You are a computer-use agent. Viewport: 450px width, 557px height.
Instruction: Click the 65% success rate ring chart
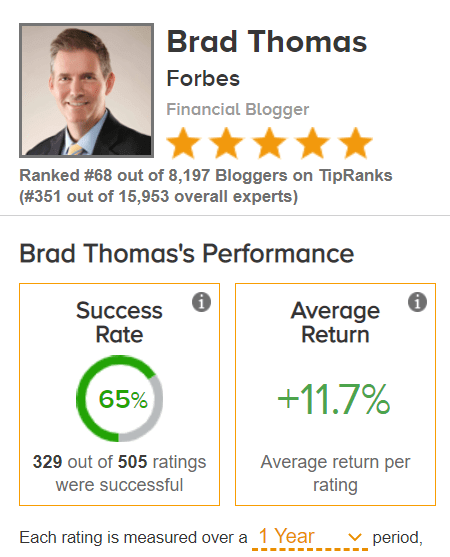(x=120, y=398)
